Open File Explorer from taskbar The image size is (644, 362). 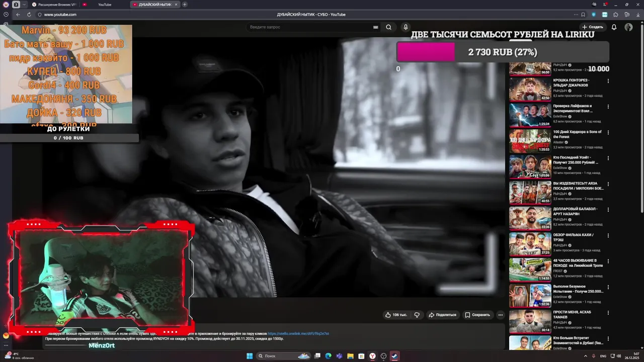(350, 356)
